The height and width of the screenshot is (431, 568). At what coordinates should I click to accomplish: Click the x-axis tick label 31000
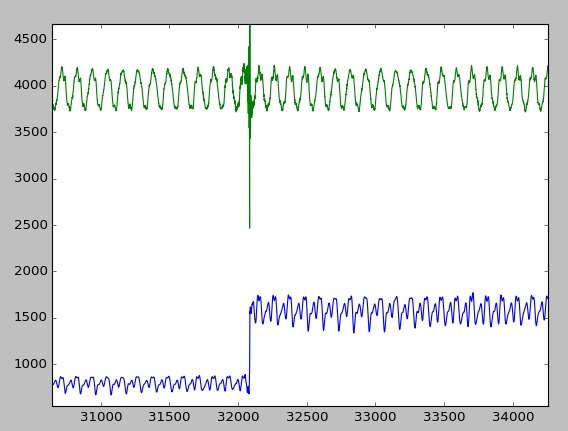101,417
